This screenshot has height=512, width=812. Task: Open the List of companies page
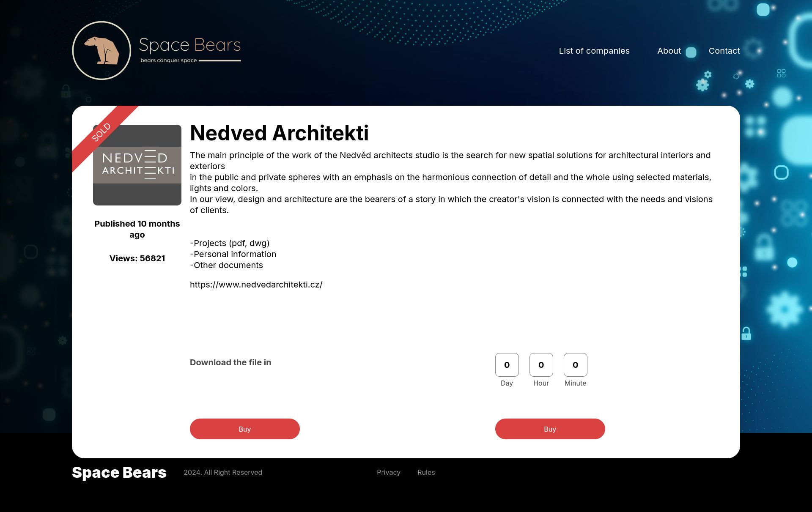[594, 51]
